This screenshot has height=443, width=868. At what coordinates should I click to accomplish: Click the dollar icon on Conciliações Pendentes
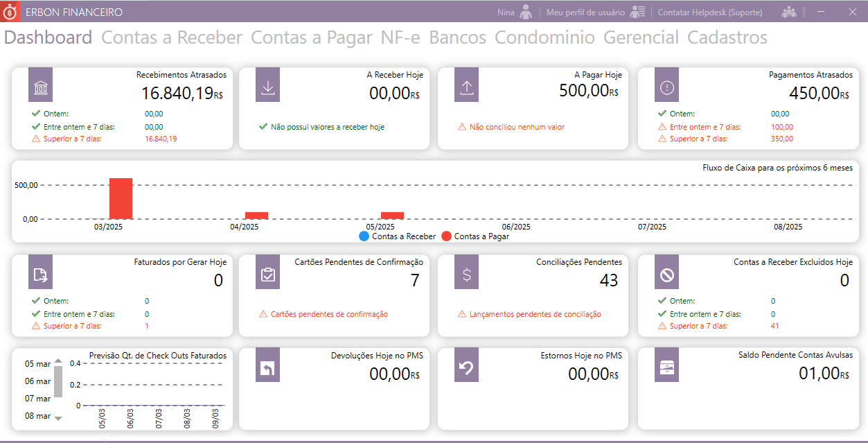[x=466, y=275]
